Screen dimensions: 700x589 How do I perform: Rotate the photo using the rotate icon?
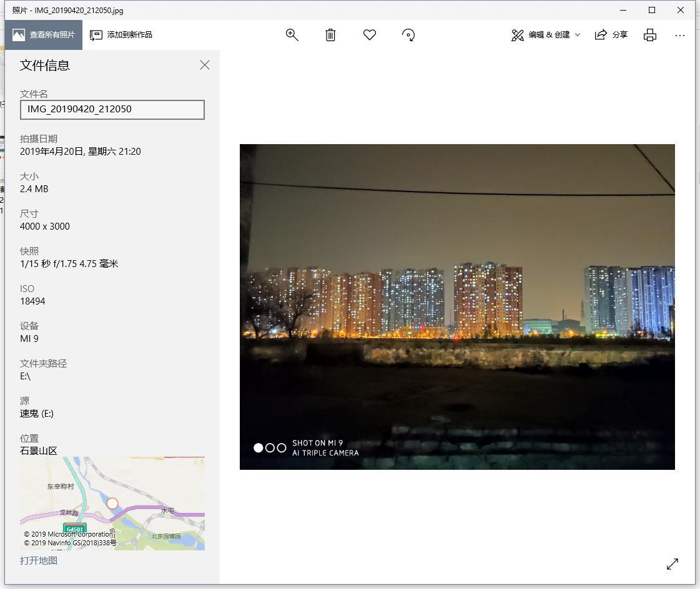click(408, 35)
